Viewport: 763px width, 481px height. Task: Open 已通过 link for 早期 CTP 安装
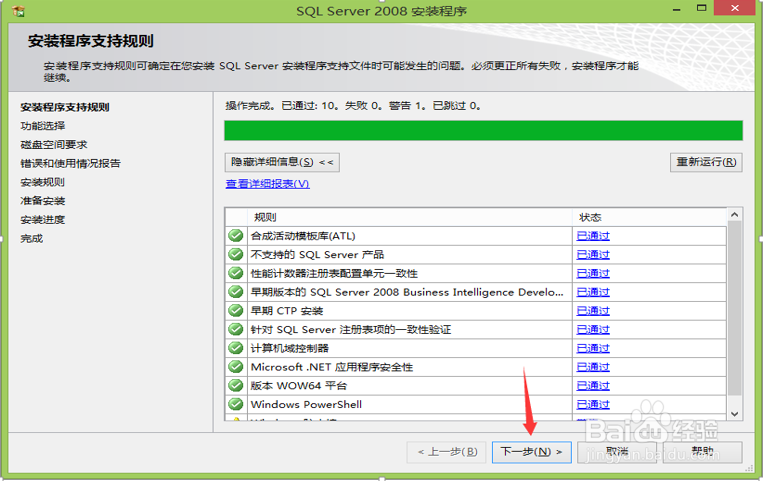[x=593, y=311]
